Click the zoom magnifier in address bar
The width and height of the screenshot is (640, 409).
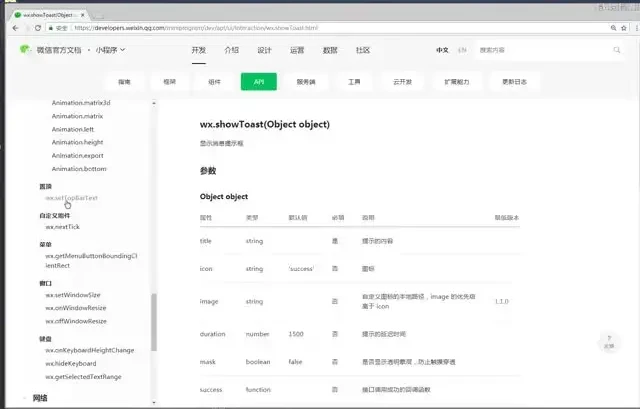(x=613, y=28)
